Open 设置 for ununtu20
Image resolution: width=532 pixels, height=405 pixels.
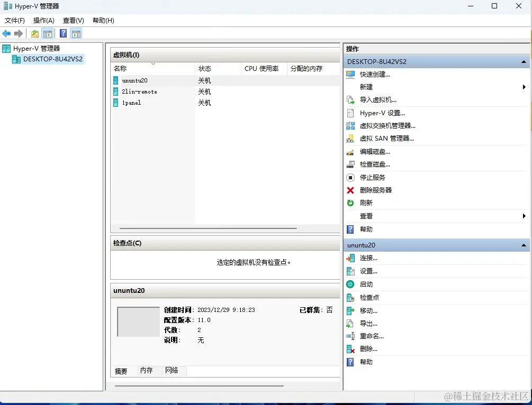coord(368,271)
